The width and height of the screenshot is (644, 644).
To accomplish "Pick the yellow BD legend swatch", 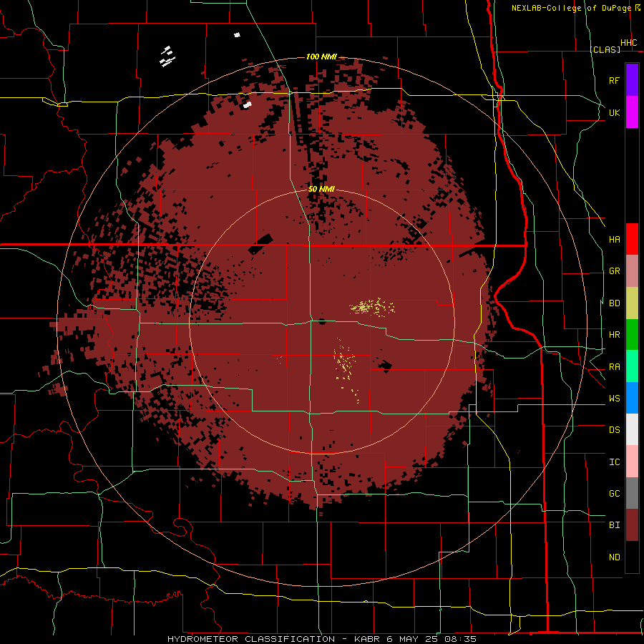I will point(632,303).
